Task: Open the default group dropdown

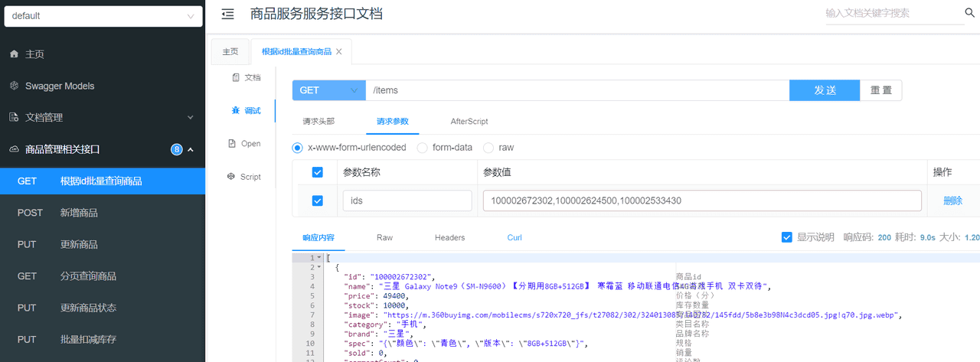Action: point(103,16)
